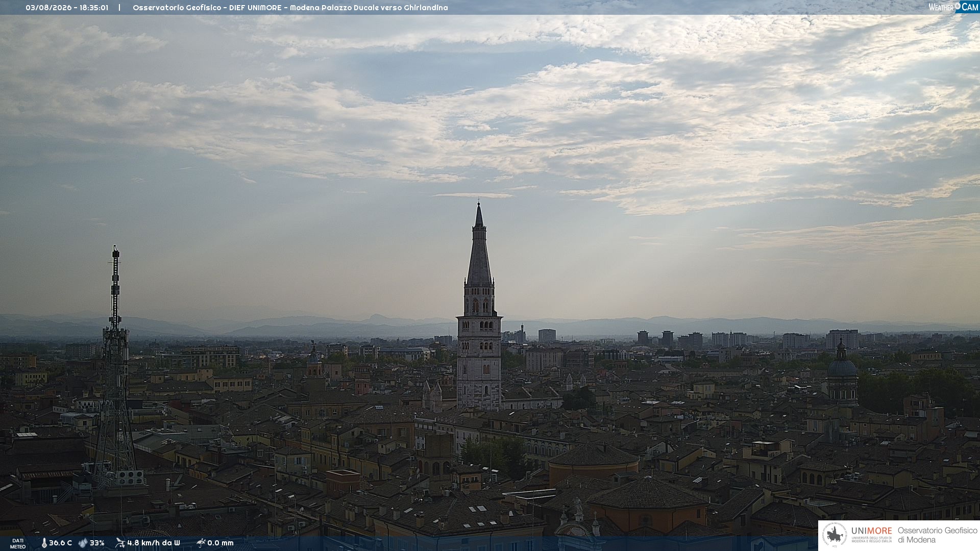980x551 pixels.
Task: Click the UNIMORE university seal logo
Action: (835, 535)
